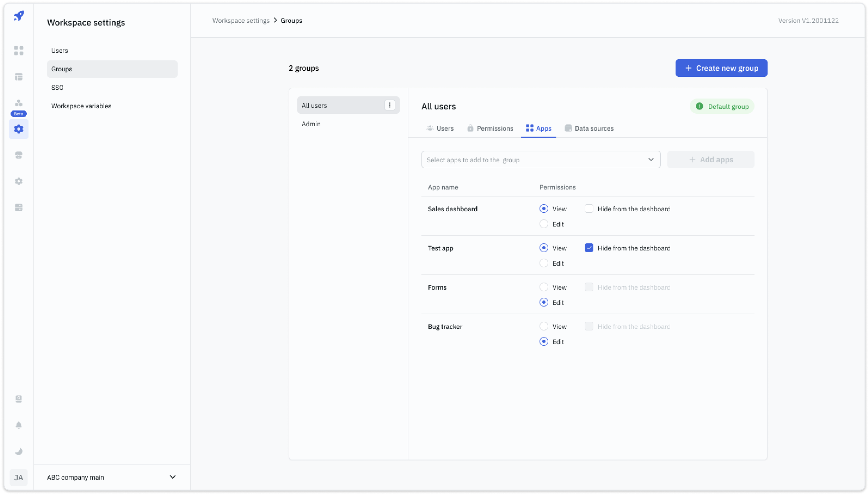The image size is (868, 494).
Task: Select Edit permission for Sales dashboard
Action: tap(544, 224)
